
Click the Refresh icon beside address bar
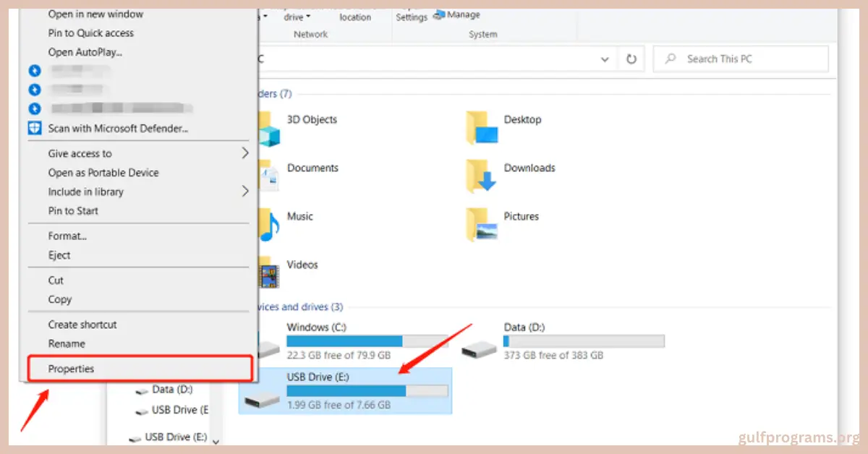click(631, 59)
